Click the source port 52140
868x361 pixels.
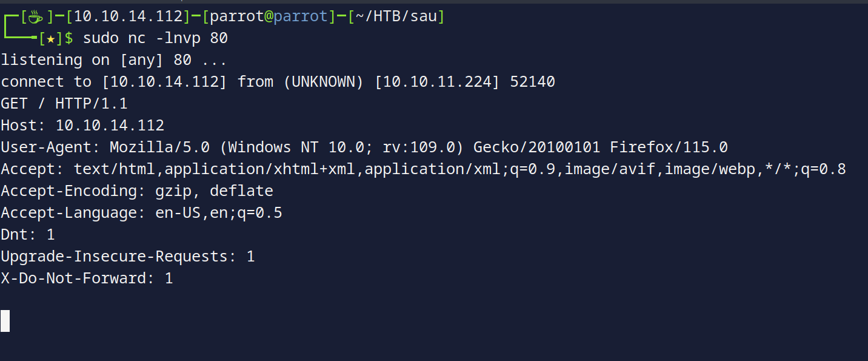coord(532,82)
